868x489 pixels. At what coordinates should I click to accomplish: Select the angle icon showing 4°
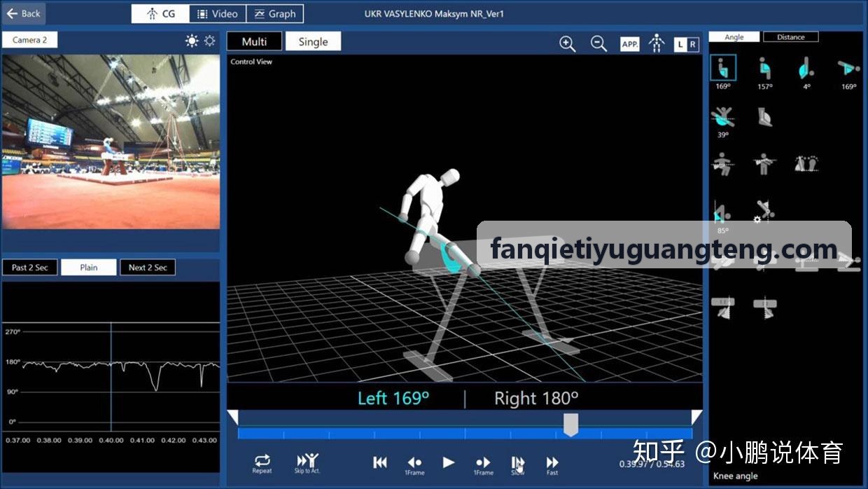pyautogui.click(x=806, y=69)
